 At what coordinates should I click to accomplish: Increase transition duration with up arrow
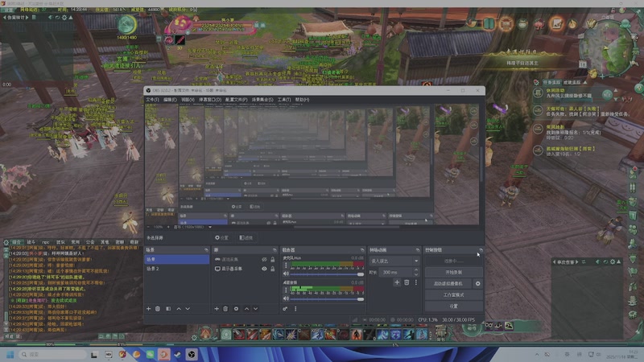tap(416, 270)
